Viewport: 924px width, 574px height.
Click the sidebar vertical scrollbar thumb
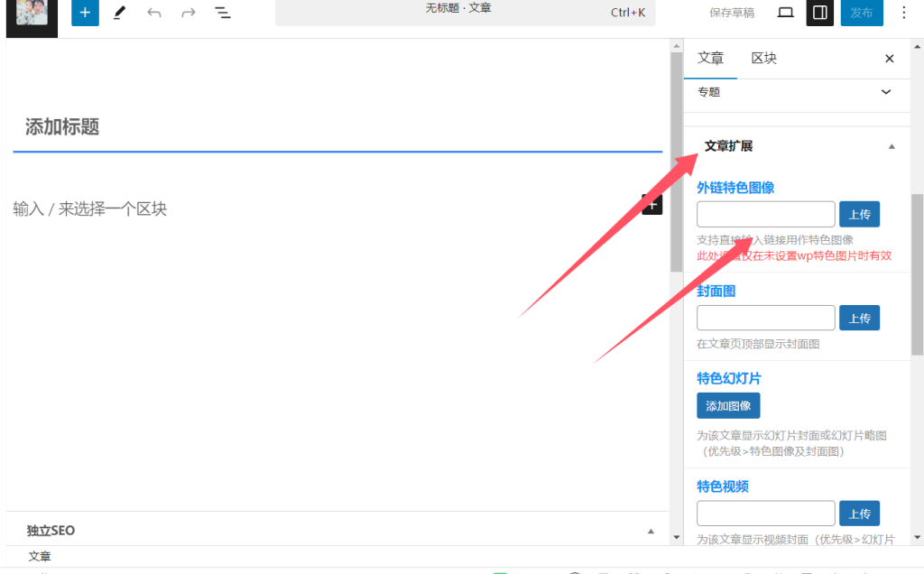coord(918,274)
